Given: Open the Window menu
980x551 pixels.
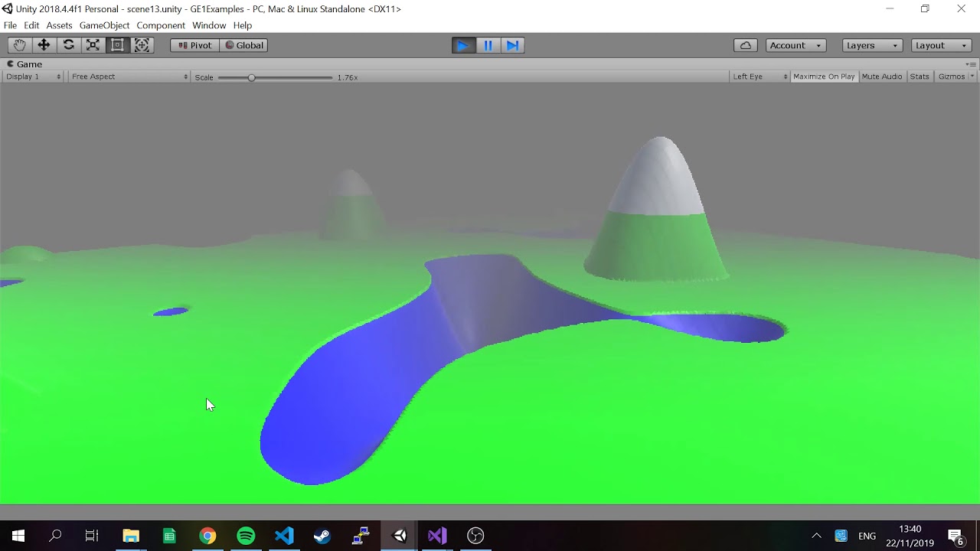Looking at the screenshot, I should (209, 25).
